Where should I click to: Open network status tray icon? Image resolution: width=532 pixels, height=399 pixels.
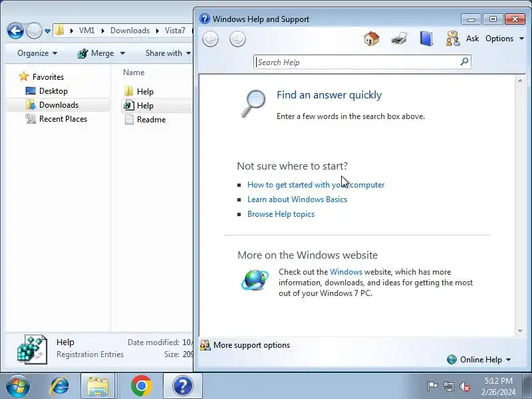[449, 386]
